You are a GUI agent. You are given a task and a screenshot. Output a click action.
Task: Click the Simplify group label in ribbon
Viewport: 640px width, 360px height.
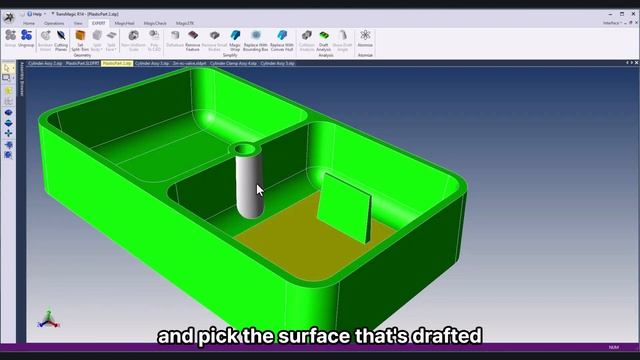(230, 55)
